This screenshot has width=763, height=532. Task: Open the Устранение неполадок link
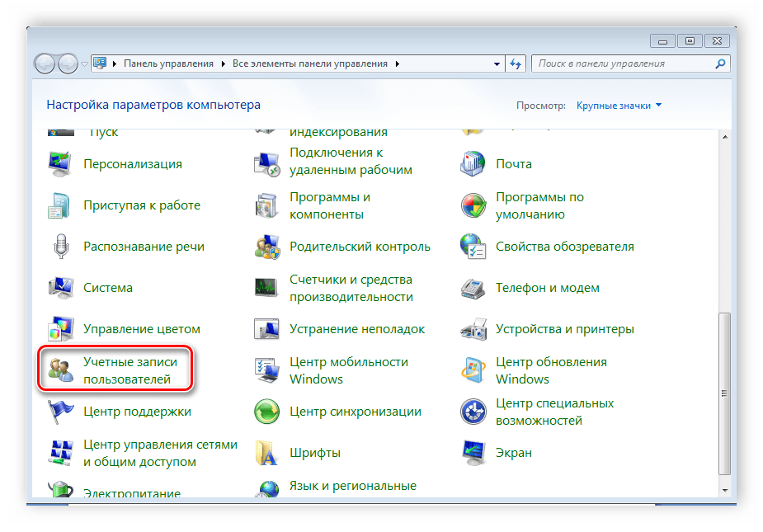[x=357, y=329]
